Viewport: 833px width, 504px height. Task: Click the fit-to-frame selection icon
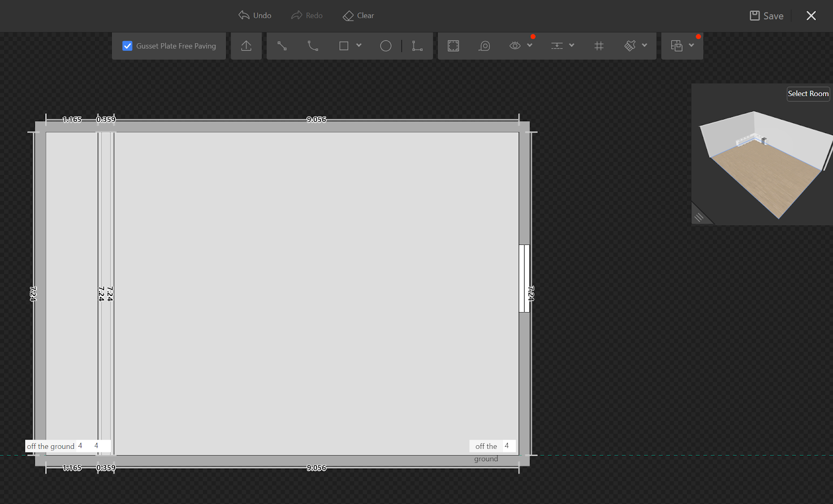pos(453,46)
